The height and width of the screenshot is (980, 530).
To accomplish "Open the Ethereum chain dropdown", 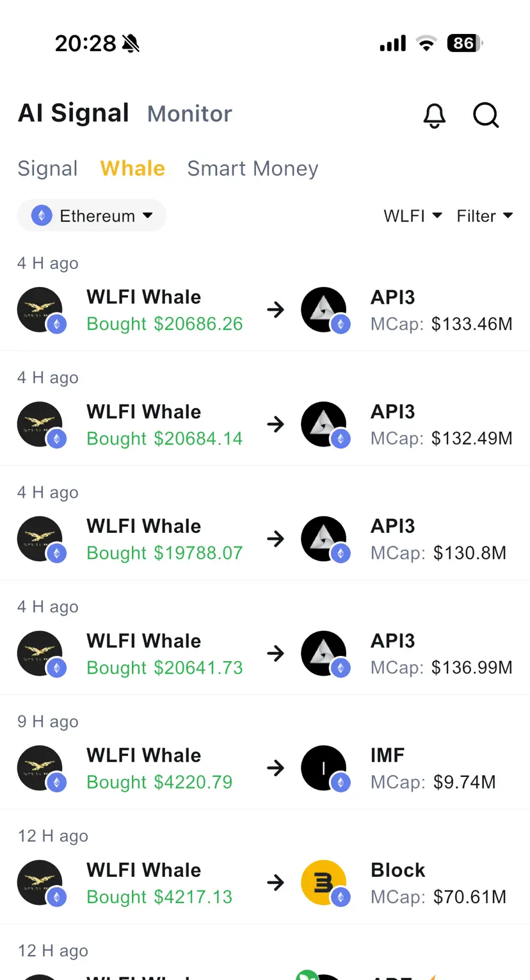I will coord(92,216).
